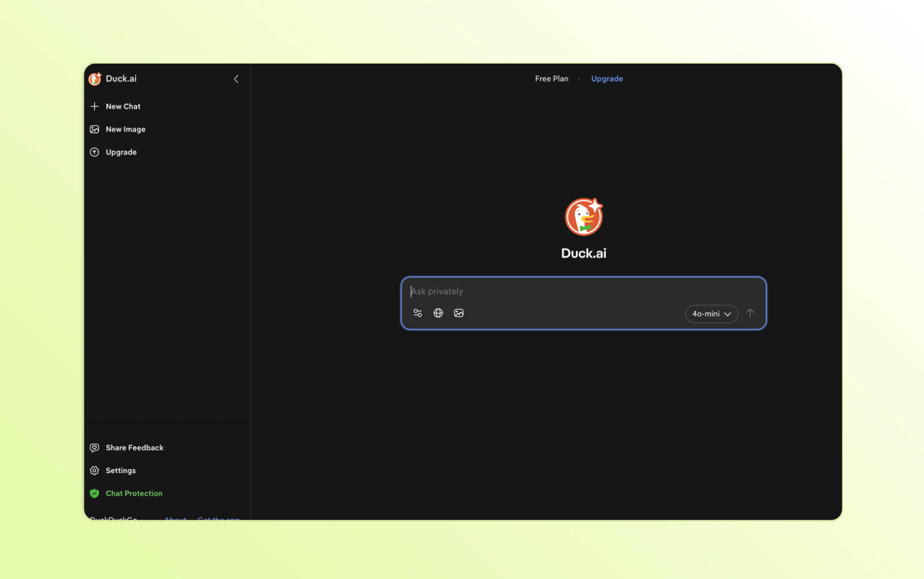Image resolution: width=924 pixels, height=579 pixels.
Task: Click the green shield Chat Protection icon
Action: click(x=94, y=493)
